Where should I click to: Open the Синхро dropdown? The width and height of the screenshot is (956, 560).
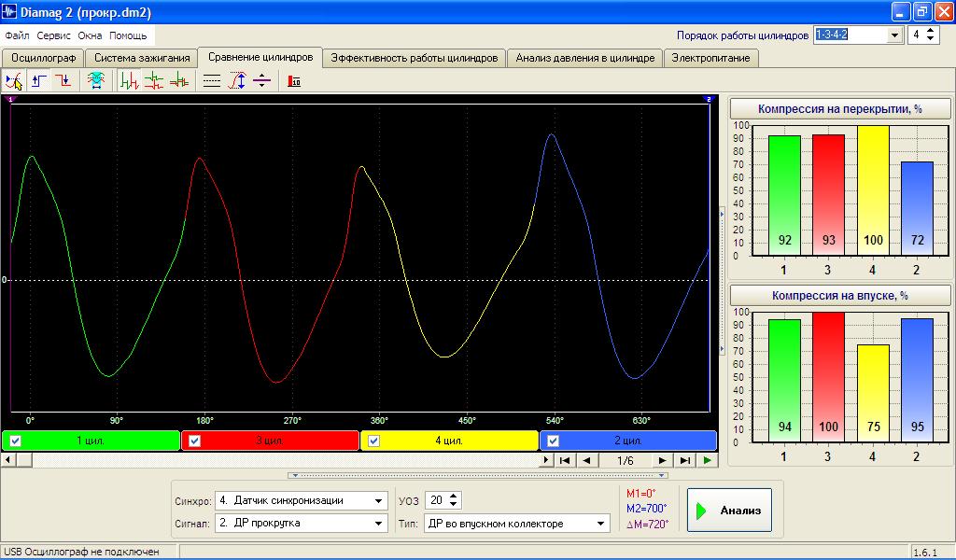[379, 501]
